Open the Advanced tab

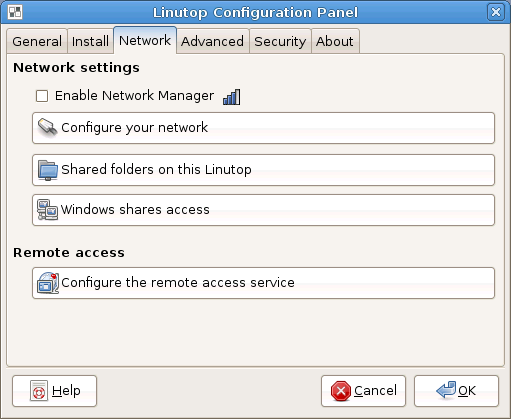tap(213, 41)
